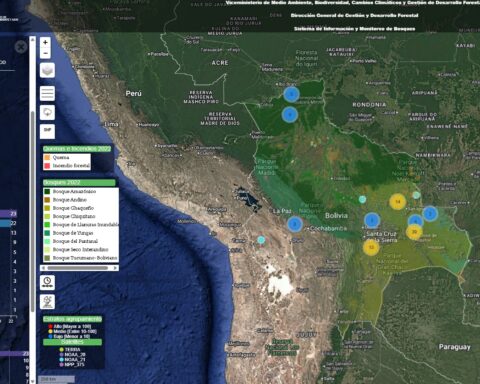This screenshot has height=384, width=480.
Task: Click the Quema orange legend swatch
Action: coord(47,157)
